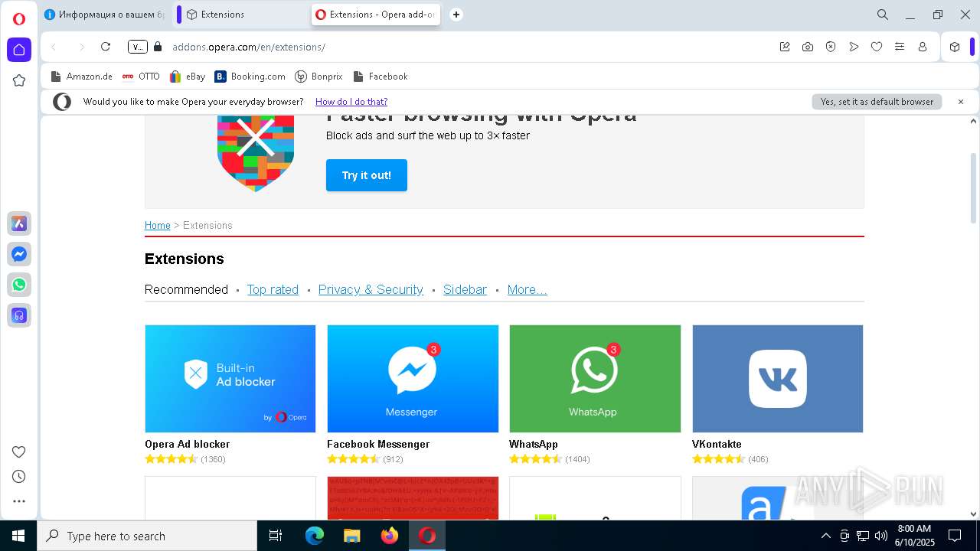The image size is (980, 551).
Task: Open Easy Setup sliders icon
Action: tap(900, 47)
